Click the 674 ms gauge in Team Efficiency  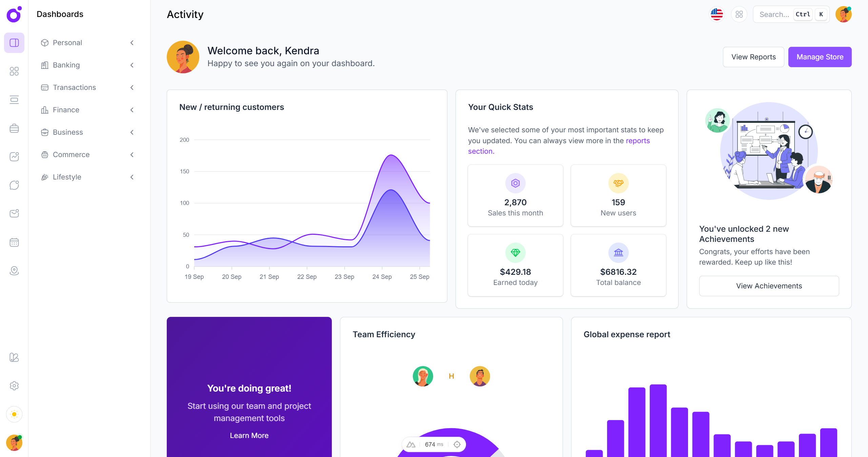point(433,444)
